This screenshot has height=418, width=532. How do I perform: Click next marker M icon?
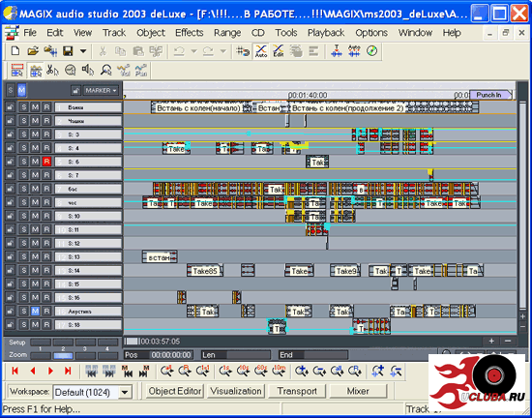144,372
